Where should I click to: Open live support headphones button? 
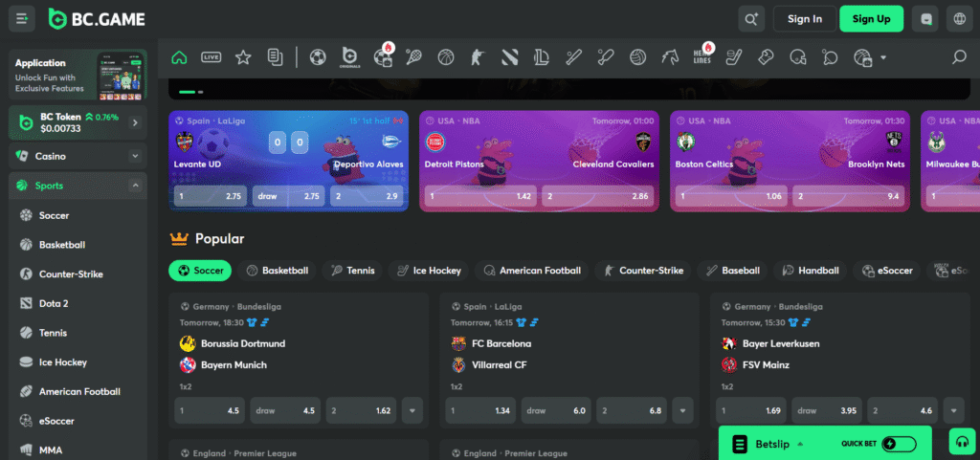pyautogui.click(x=960, y=441)
